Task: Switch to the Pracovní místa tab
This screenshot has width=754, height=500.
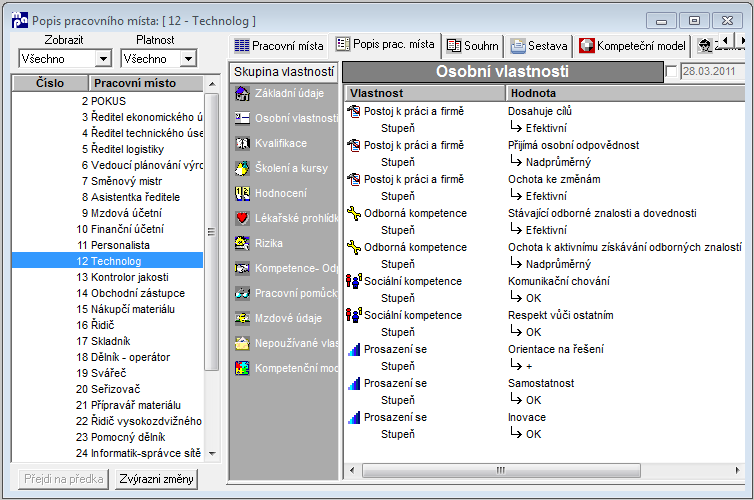Action: [279, 46]
